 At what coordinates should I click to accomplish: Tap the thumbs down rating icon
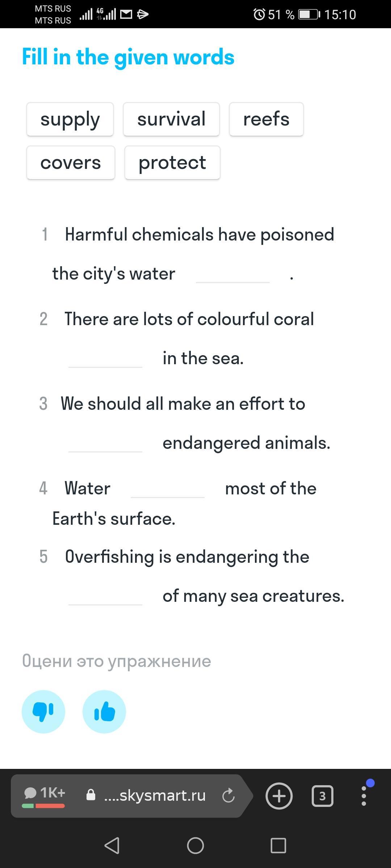(43, 711)
